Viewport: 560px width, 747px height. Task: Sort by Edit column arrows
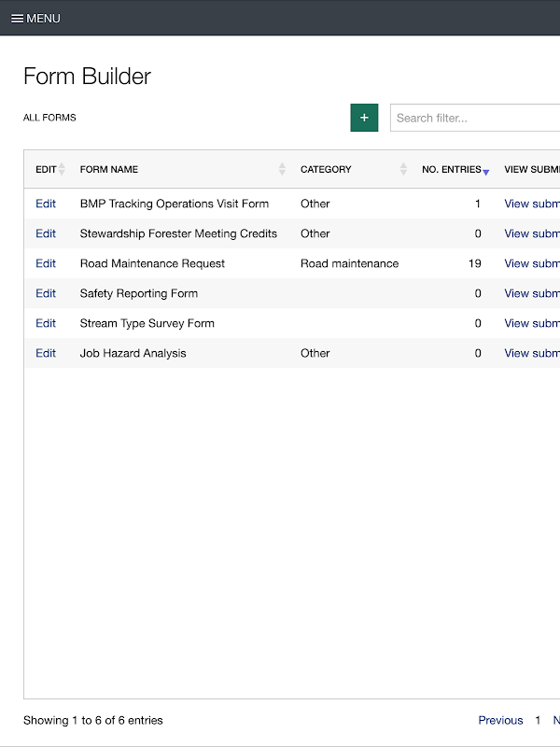[62, 169]
